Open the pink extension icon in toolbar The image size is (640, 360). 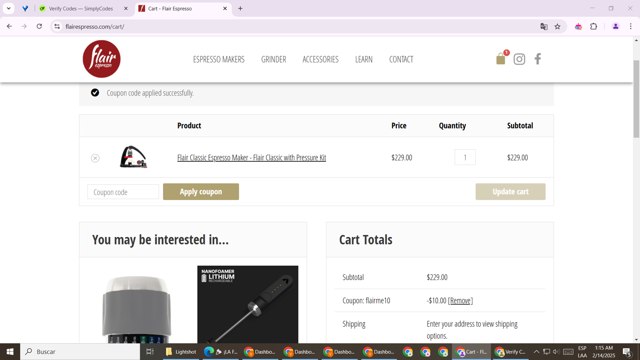point(578,27)
